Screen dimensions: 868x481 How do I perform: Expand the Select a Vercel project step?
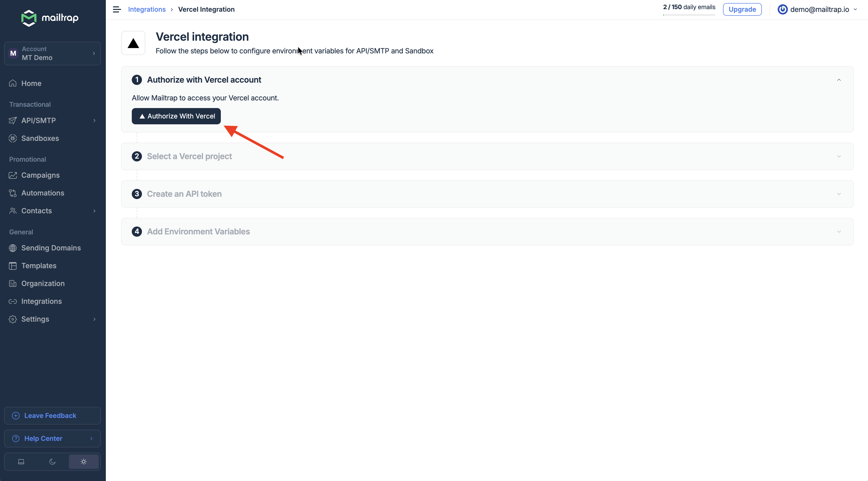(839, 156)
